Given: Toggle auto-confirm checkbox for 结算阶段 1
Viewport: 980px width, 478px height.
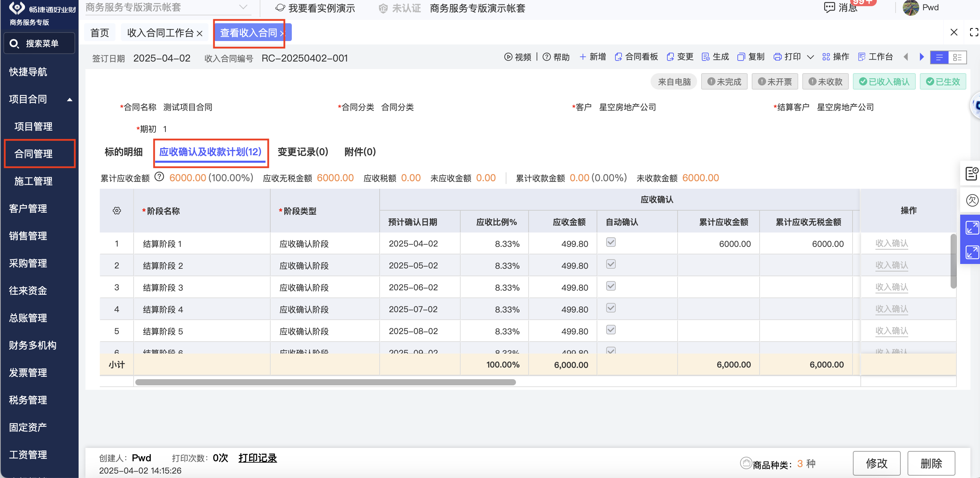Looking at the screenshot, I should click(611, 242).
